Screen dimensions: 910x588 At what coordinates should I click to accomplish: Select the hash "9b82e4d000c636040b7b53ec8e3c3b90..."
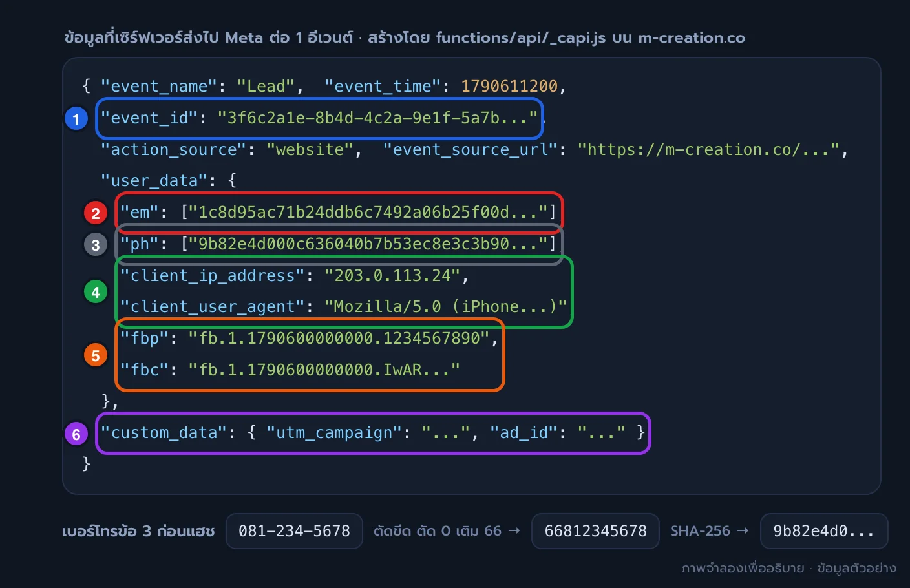pyautogui.click(x=368, y=244)
